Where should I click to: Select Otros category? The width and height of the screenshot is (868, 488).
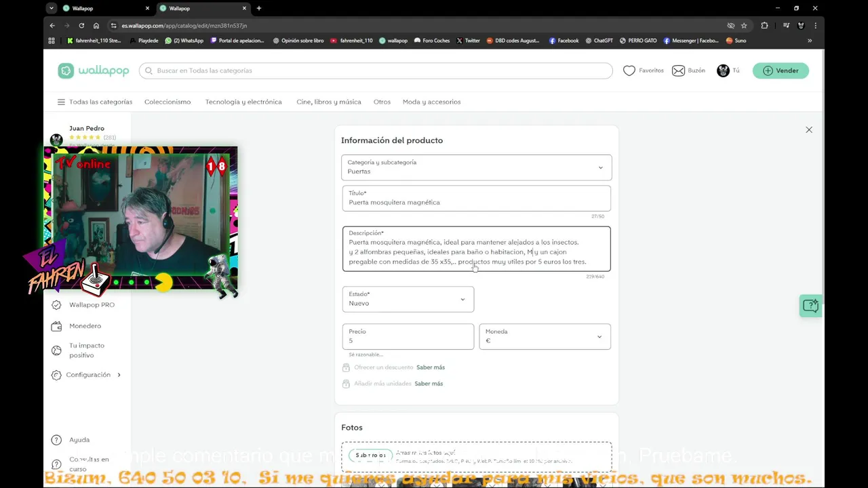click(x=382, y=102)
